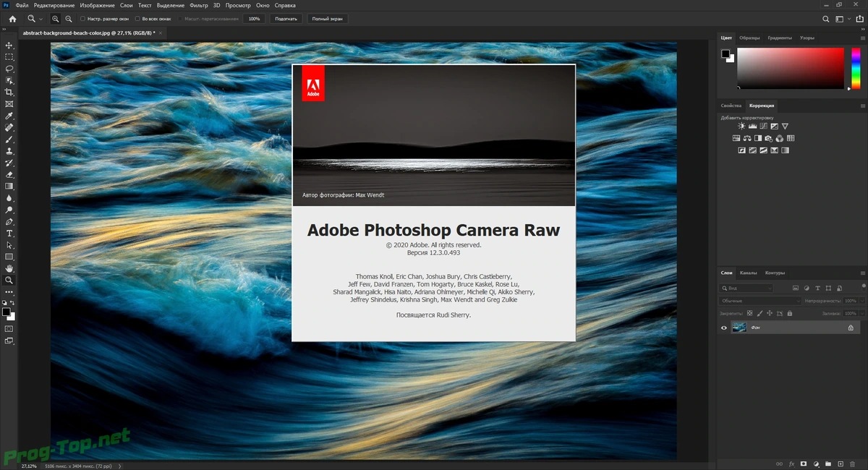Viewport: 868px width, 470px height.
Task: Select the Eraser tool
Action: point(9,174)
